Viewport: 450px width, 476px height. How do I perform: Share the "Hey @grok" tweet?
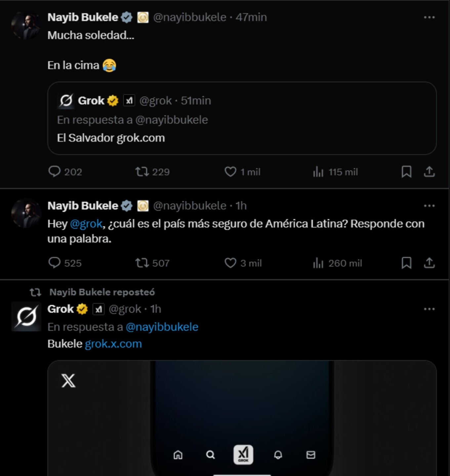point(429,263)
